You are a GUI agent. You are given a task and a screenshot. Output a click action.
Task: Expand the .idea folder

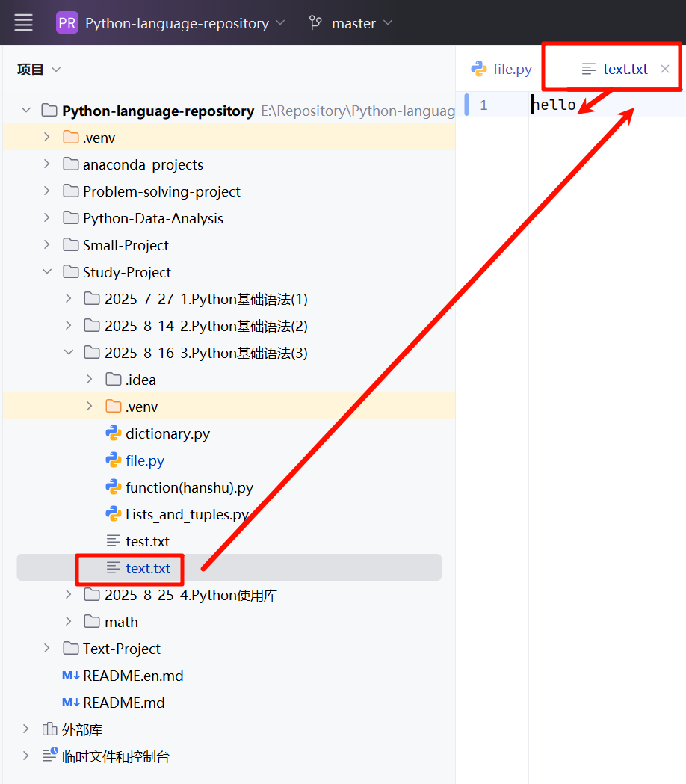point(90,380)
